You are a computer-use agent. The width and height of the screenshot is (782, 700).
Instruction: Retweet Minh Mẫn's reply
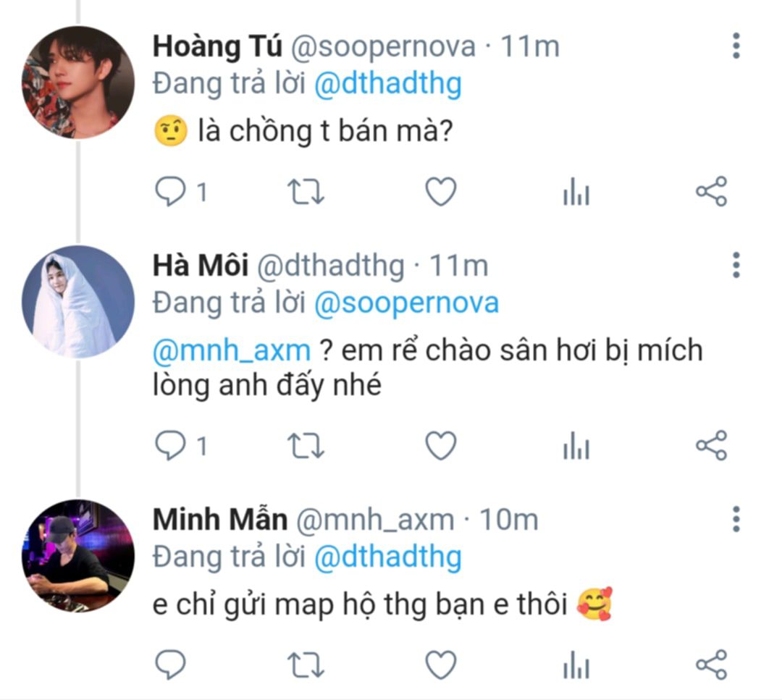(306, 665)
